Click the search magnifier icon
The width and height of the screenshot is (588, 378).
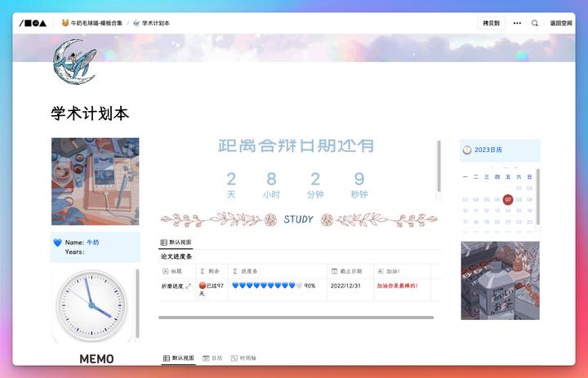(535, 23)
